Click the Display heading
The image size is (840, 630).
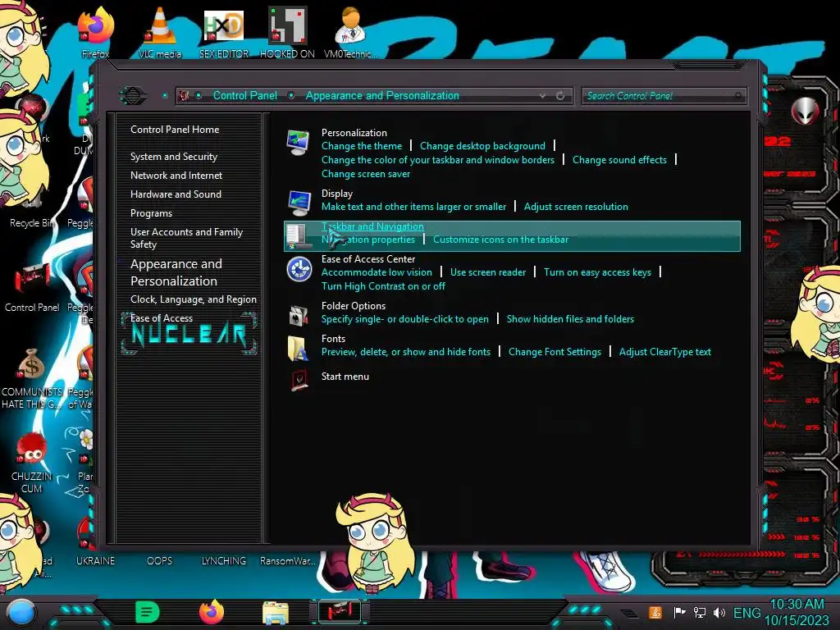(x=337, y=194)
